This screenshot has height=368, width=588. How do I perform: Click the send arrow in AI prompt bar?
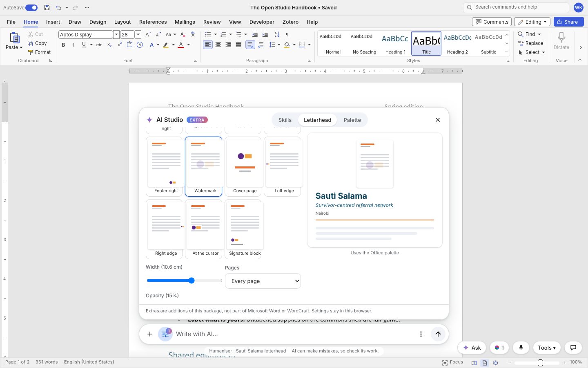click(x=438, y=334)
